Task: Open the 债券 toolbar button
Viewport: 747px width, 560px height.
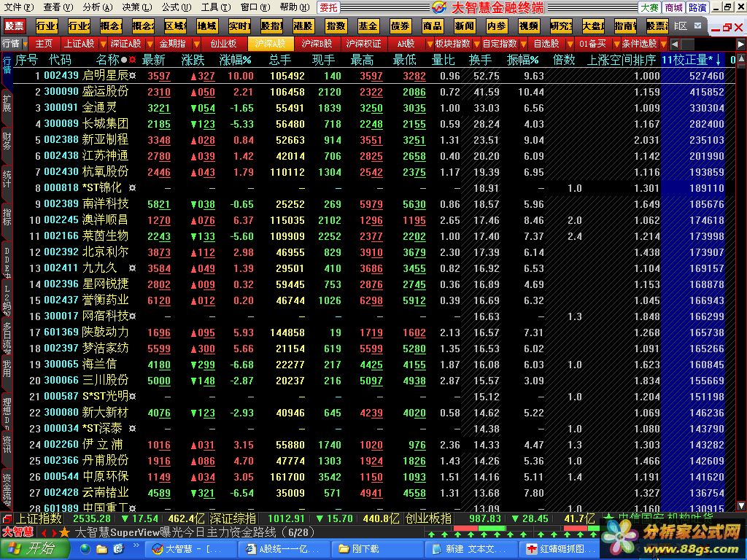Action: pos(400,26)
